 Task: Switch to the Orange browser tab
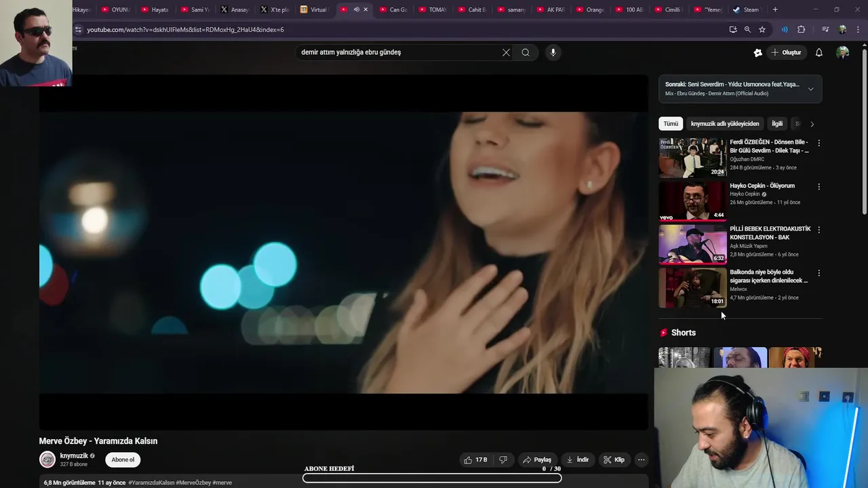(589, 9)
